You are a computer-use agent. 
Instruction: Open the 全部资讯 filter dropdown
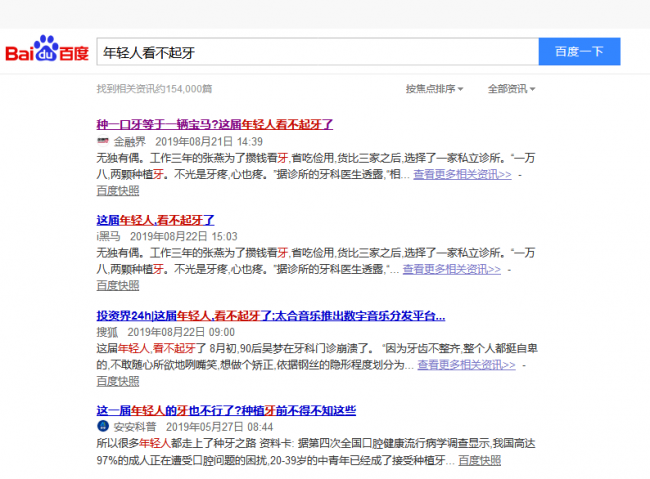point(511,89)
